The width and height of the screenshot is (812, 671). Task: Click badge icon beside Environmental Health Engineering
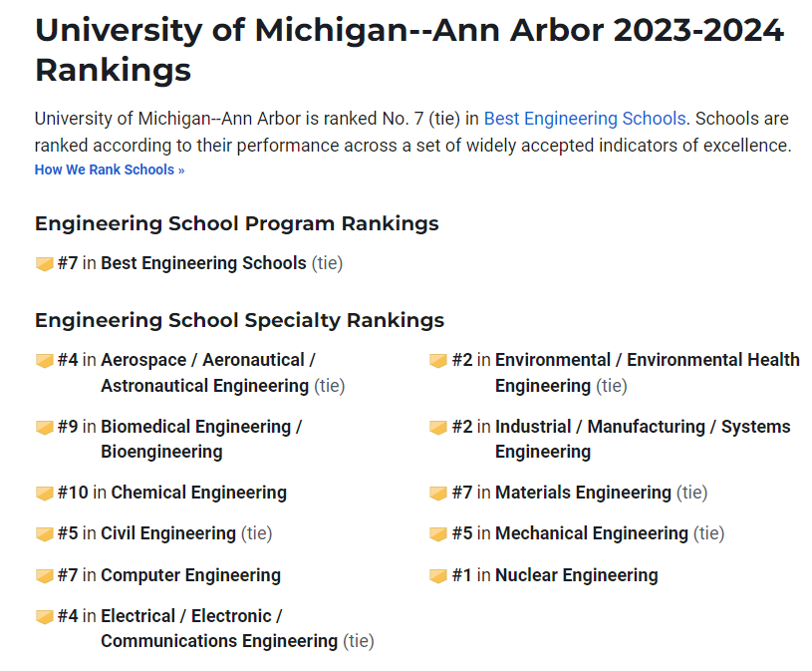(438, 361)
